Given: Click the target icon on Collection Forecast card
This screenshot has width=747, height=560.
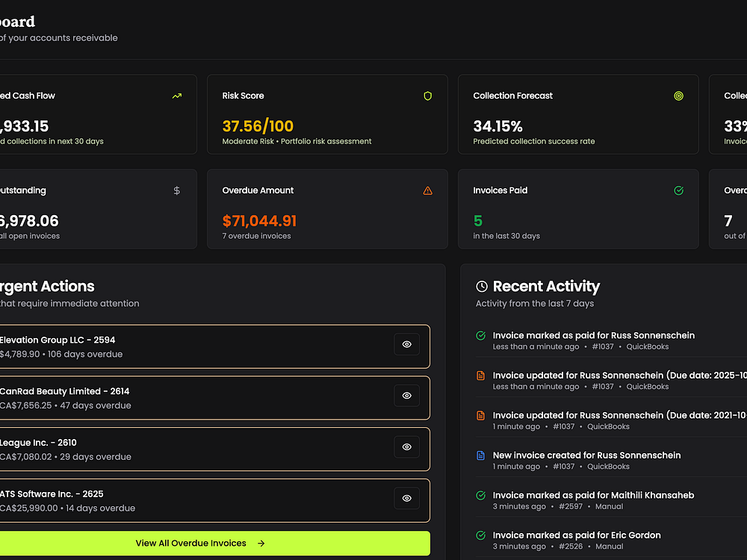Looking at the screenshot, I should [678, 96].
